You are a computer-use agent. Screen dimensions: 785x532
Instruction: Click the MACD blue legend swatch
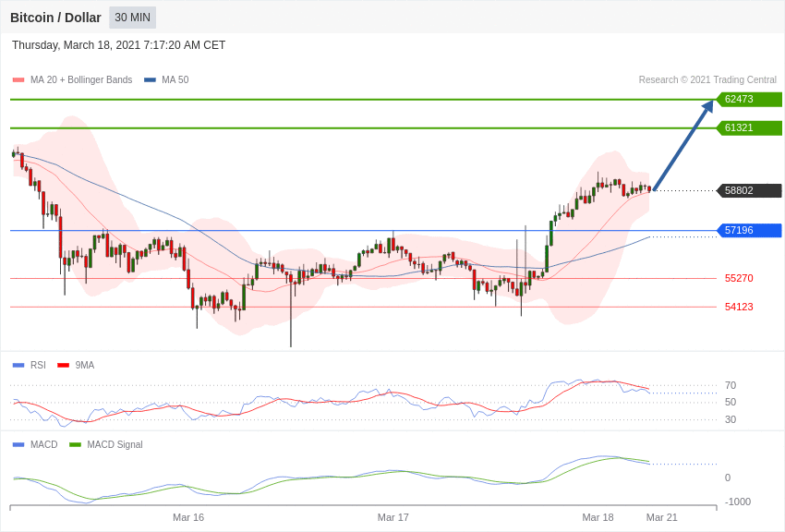[18, 444]
